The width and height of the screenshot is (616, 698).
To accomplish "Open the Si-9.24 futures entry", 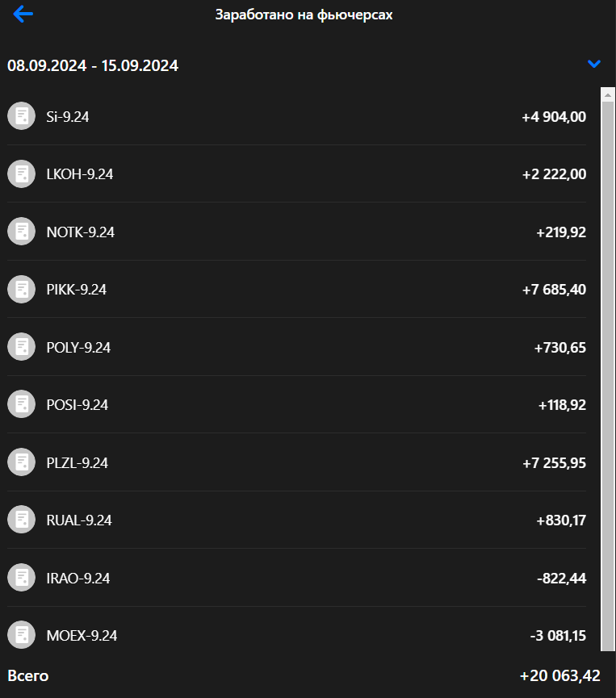I will coord(68,117).
